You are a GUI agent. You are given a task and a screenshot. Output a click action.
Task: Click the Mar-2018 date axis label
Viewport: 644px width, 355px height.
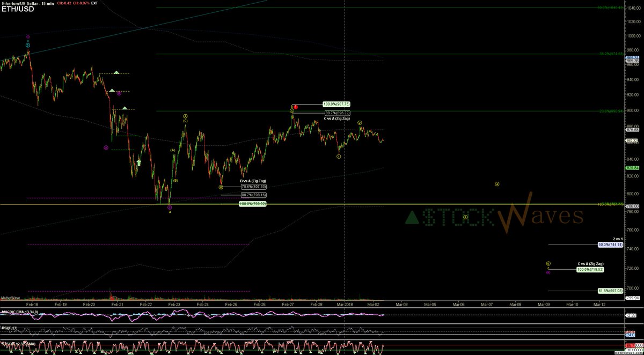coord(344,304)
